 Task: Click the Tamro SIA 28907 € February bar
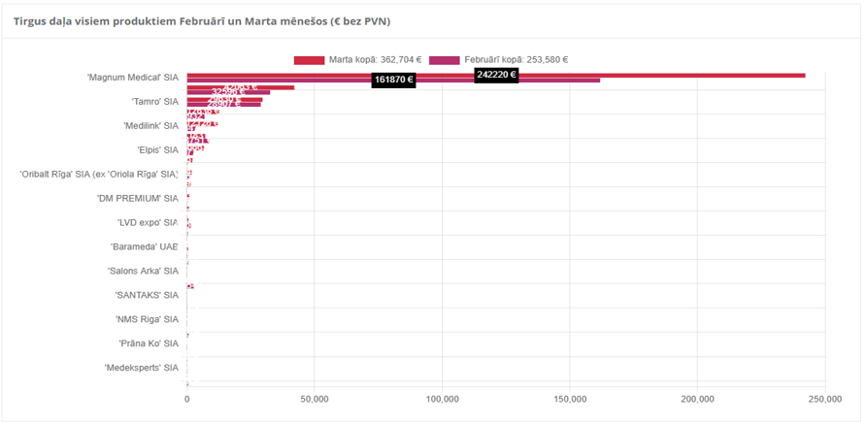pyautogui.click(x=223, y=105)
